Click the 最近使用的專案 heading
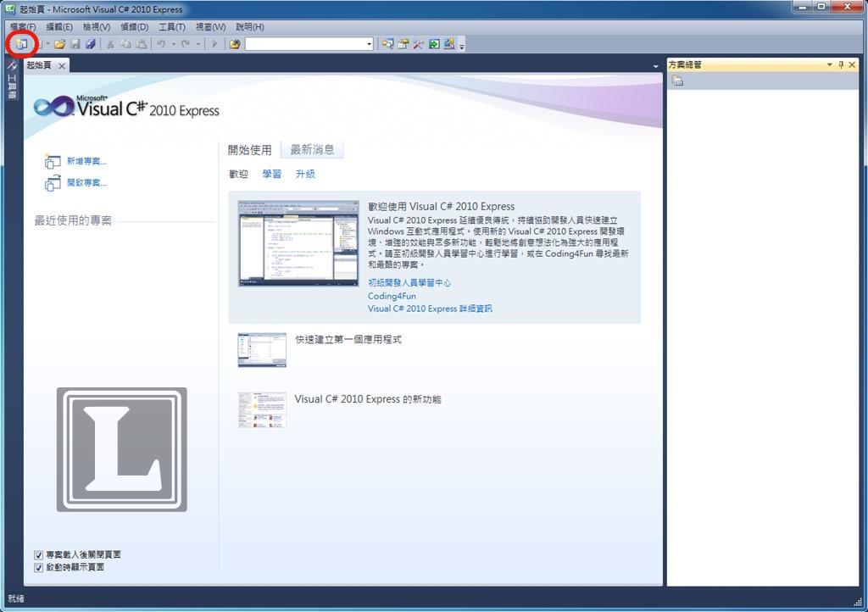868x612 pixels. pyautogui.click(x=73, y=220)
